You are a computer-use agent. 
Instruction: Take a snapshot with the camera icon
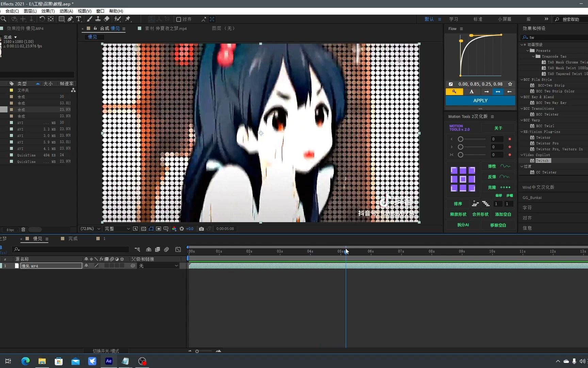pos(201,229)
